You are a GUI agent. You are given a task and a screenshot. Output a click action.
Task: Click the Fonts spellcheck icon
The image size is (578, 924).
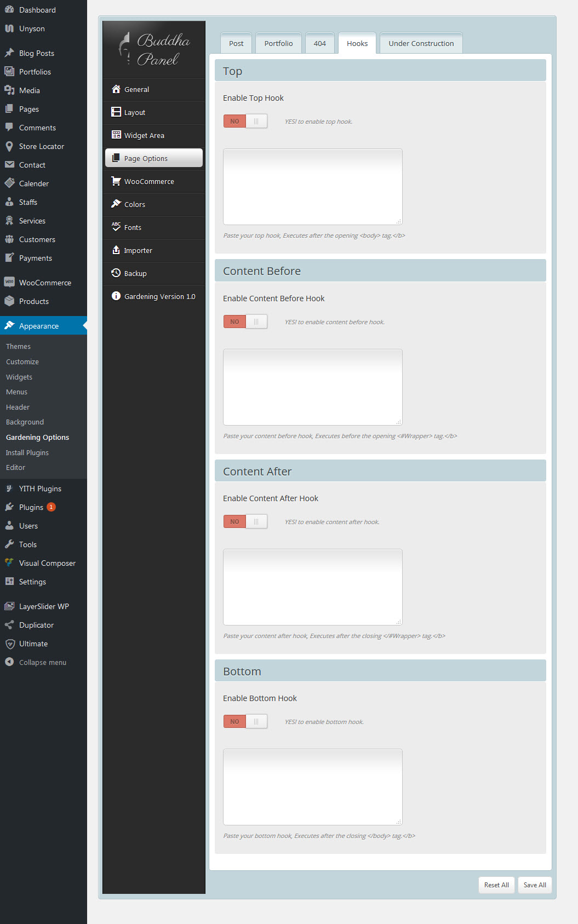tap(116, 227)
